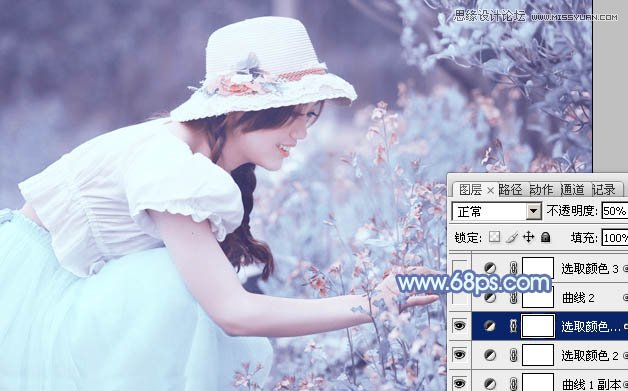628x391 pixels.
Task: Toggle lock image pixels brush icon
Action: (x=511, y=238)
